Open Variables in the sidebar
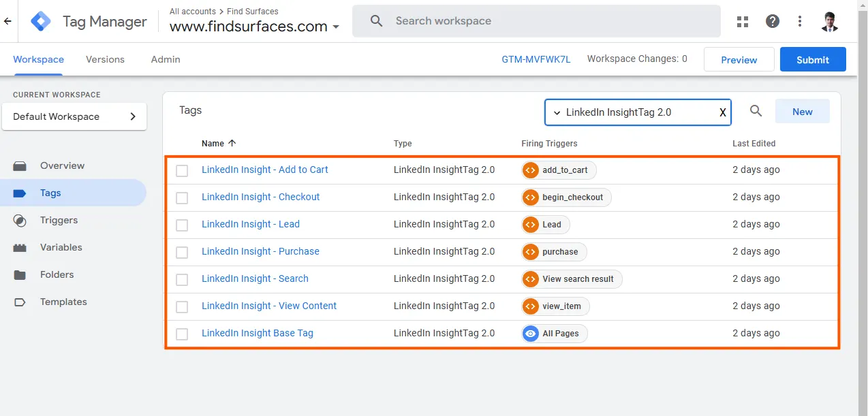 pyautogui.click(x=73, y=247)
